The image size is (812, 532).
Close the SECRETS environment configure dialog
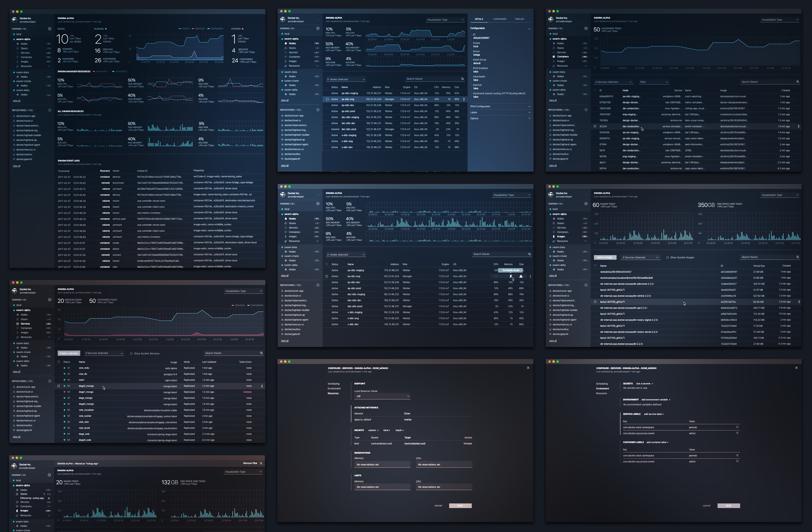[x=796, y=368]
